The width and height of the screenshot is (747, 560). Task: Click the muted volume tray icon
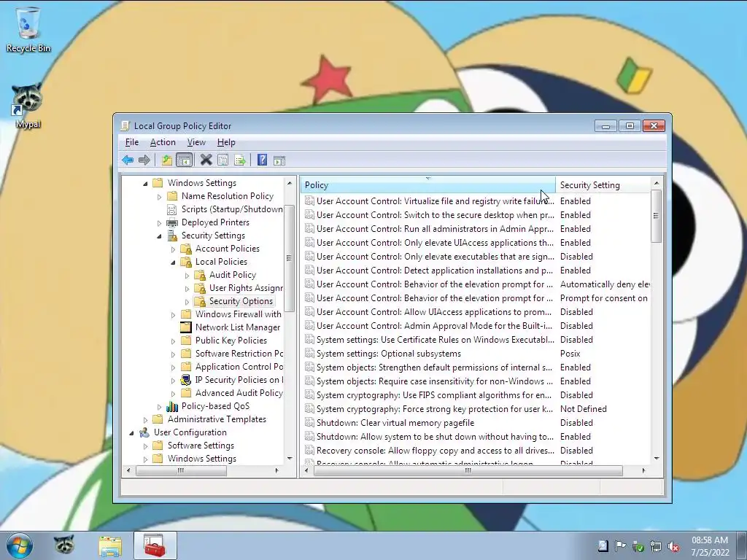[x=673, y=546]
